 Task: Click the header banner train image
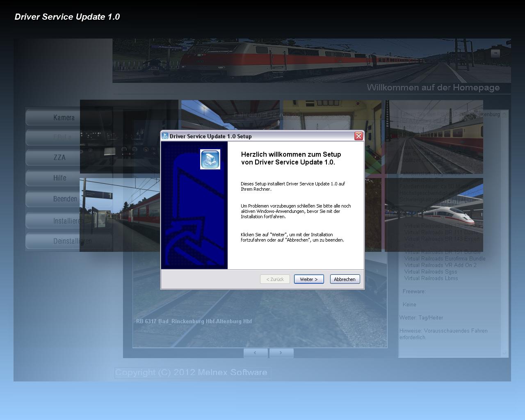312,61
